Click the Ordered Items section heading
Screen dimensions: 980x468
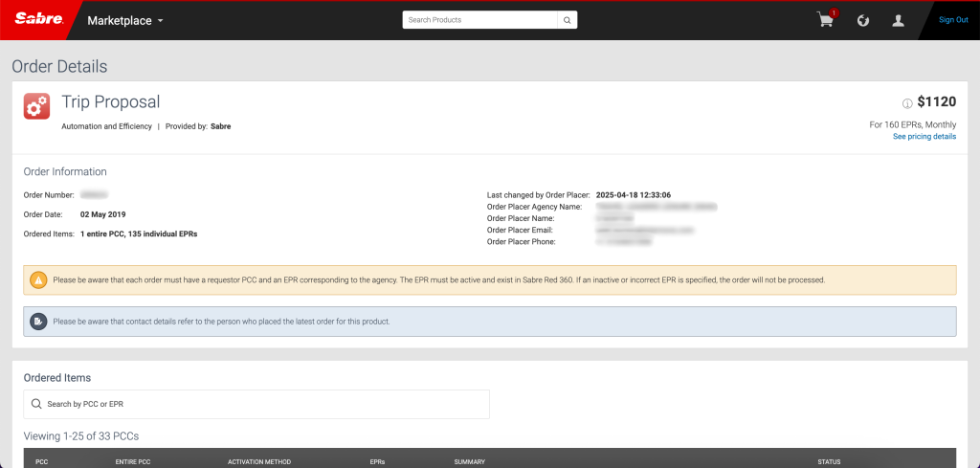(56, 378)
